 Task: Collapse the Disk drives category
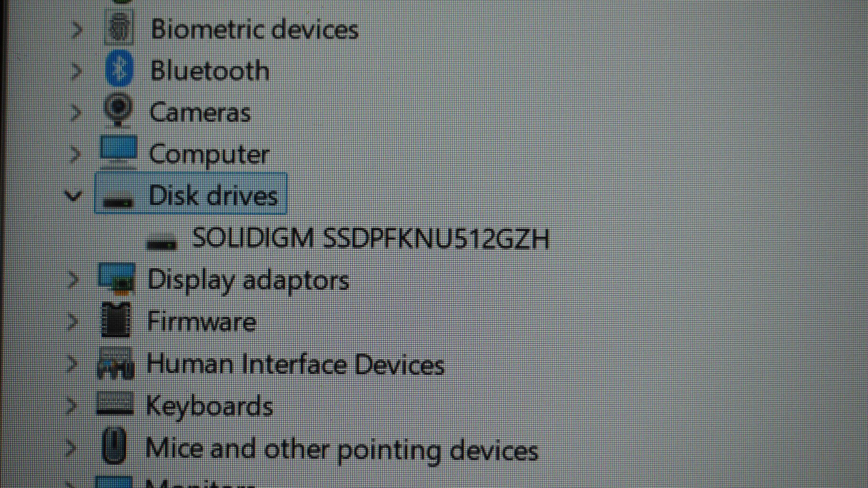[73, 196]
